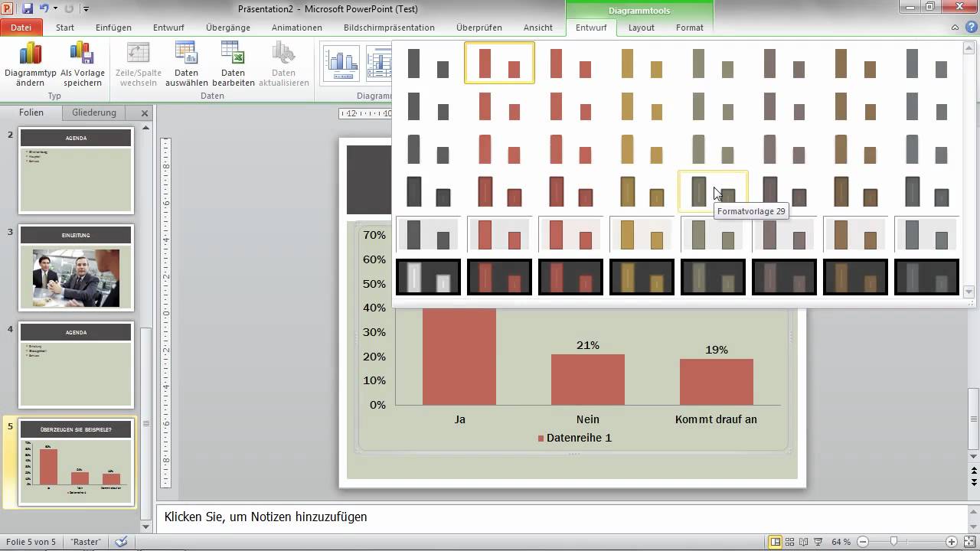The height and width of the screenshot is (551, 980).
Task: Open Customize Quick Access Toolbar dropdown
Action: pos(85,9)
